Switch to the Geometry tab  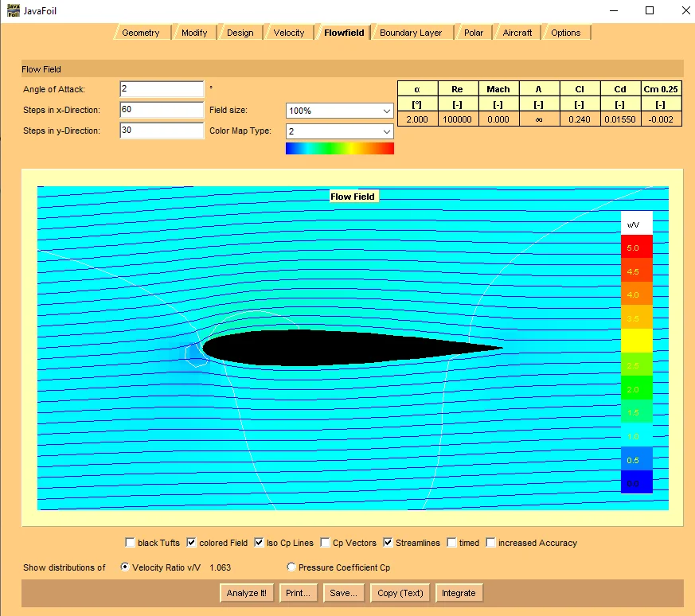[140, 33]
